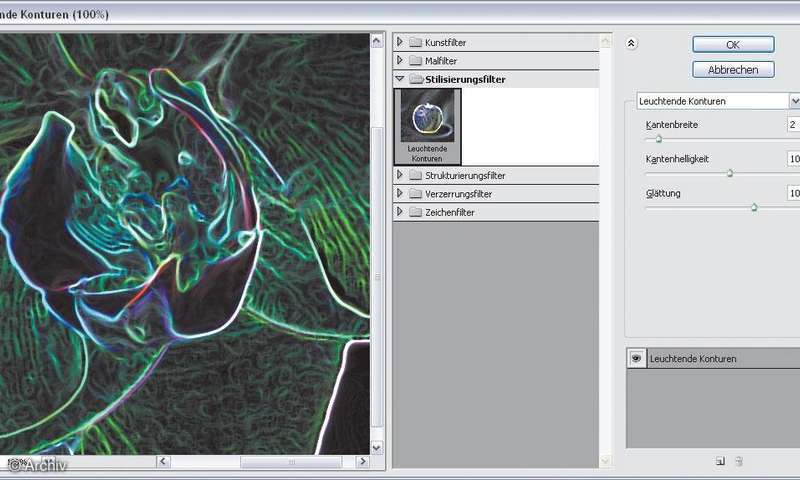Viewport: 800px width, 480px height.
Task: Expand the Kunstfilter category triangle
Action: pos(400,42)
